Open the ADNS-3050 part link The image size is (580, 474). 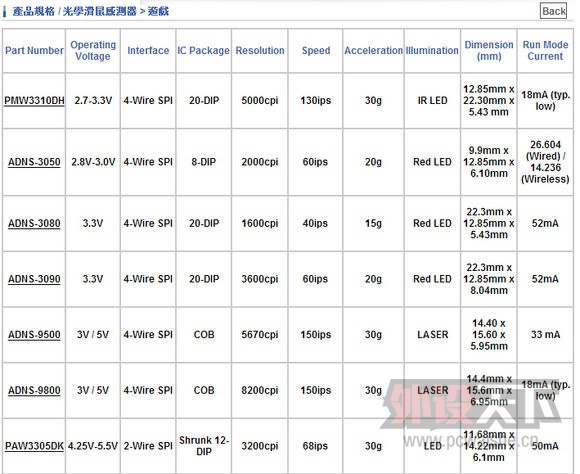[x=34, y=162]
